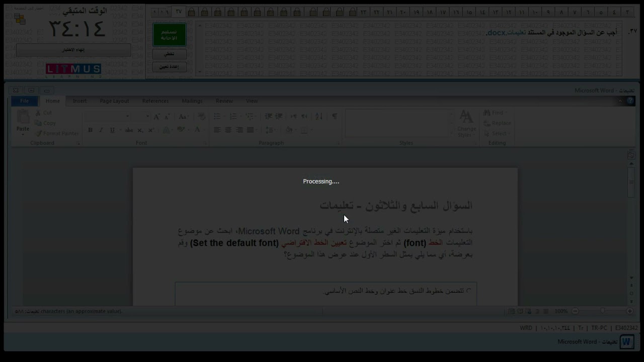Click the reset button under the skip button
Screen dimensions: 644x362
(170, 66)
